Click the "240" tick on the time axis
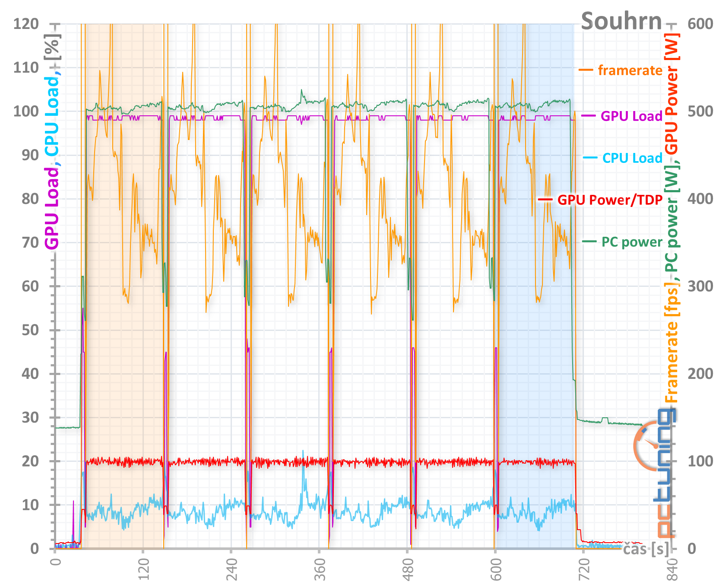The height and width of the screenshot is (588, 716). 231,569
